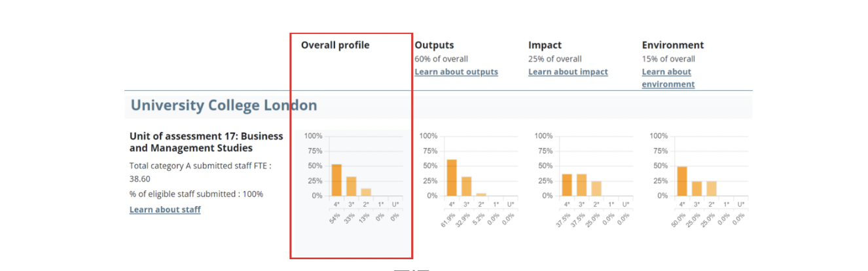Click the University College London heading
This screenshot has width=868, height=271.
224,105
